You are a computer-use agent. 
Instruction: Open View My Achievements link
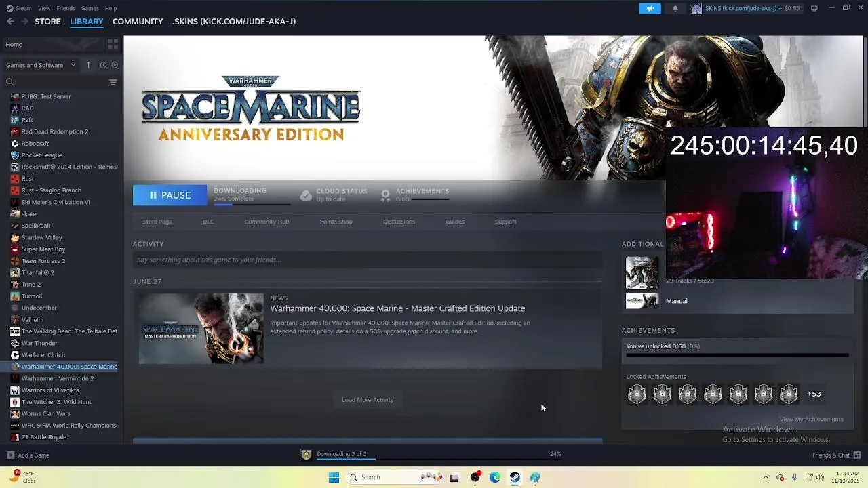[x=811, y=419]
